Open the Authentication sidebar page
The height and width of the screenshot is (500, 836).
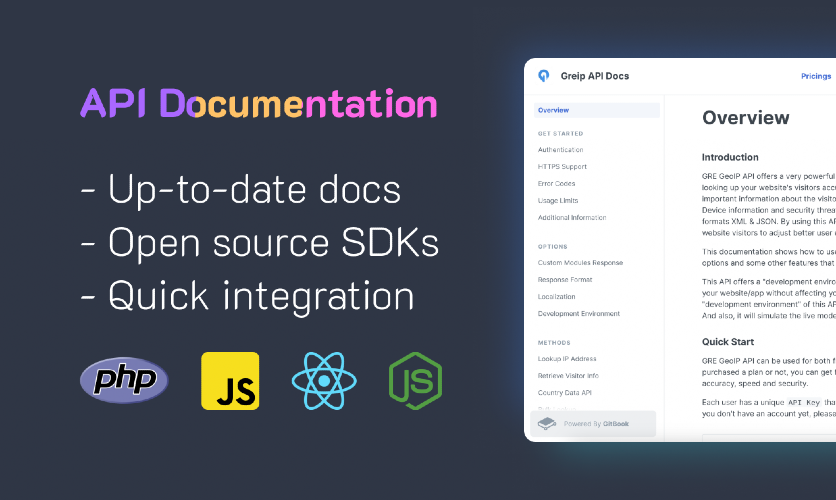(x=560, y=150)
